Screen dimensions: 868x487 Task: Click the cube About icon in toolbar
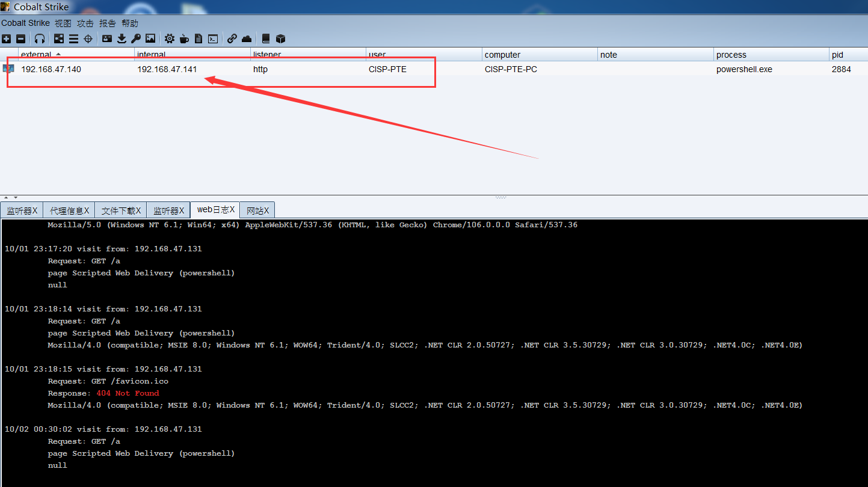[x=280, y=38]
